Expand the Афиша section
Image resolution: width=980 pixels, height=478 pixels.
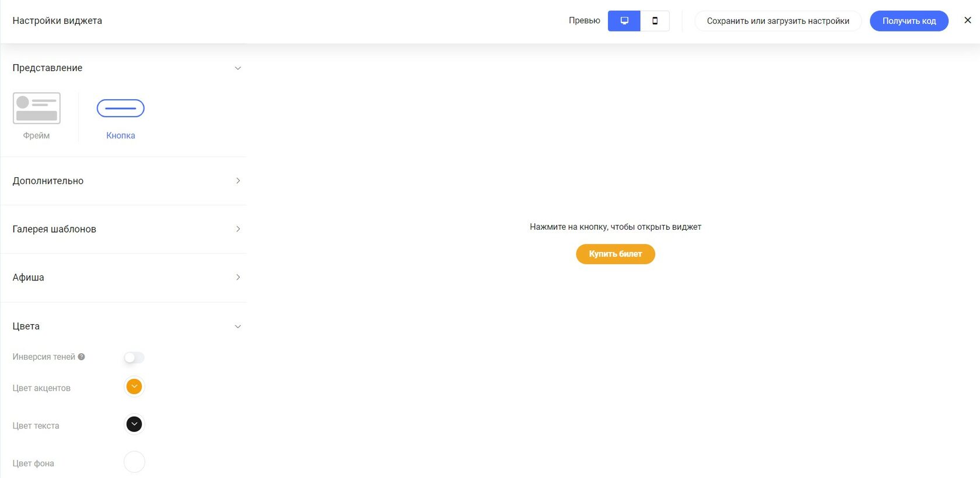[238, 277]
